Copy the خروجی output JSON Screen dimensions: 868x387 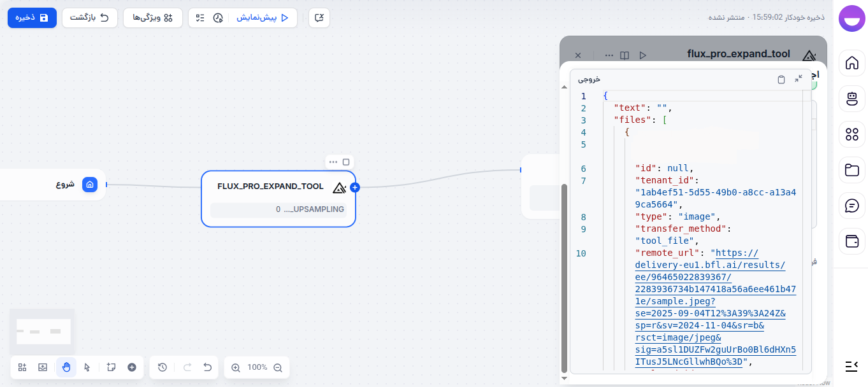coord(781,79)
